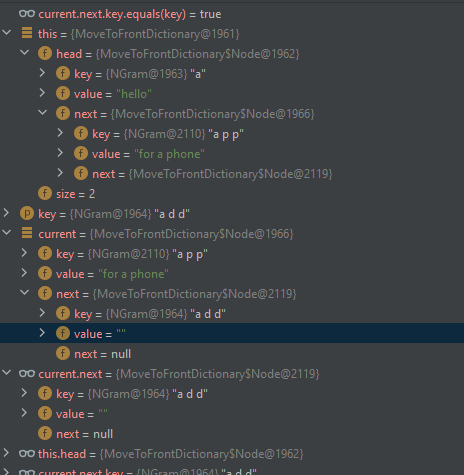
Task: Expand the 'this.head' watch entry
Action: click(x=6, y=453)
